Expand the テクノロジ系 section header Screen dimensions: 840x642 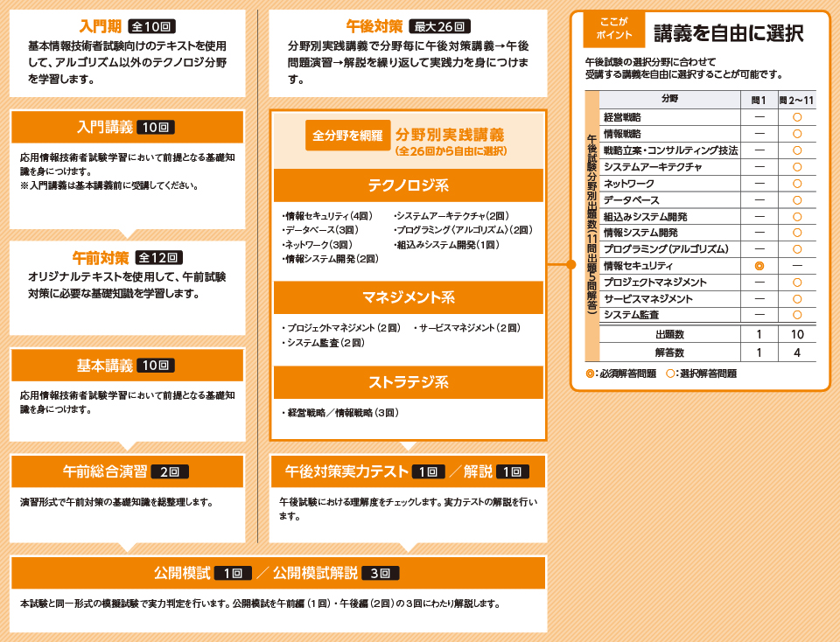coord(408,185)
